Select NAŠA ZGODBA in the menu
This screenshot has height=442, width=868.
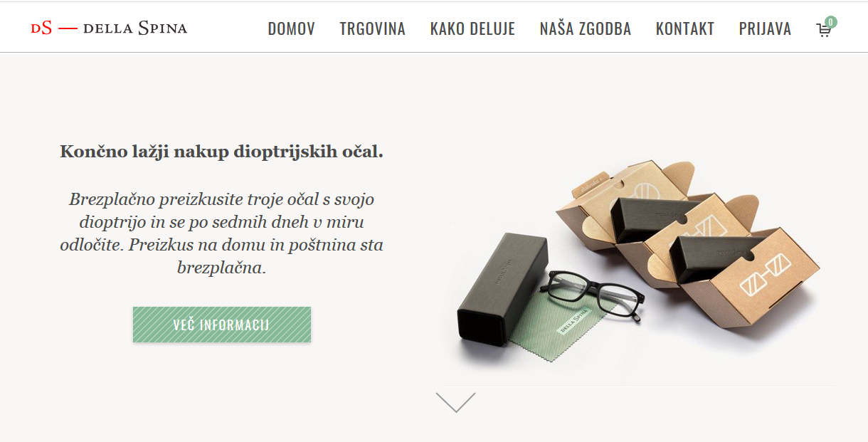(585, 29)
